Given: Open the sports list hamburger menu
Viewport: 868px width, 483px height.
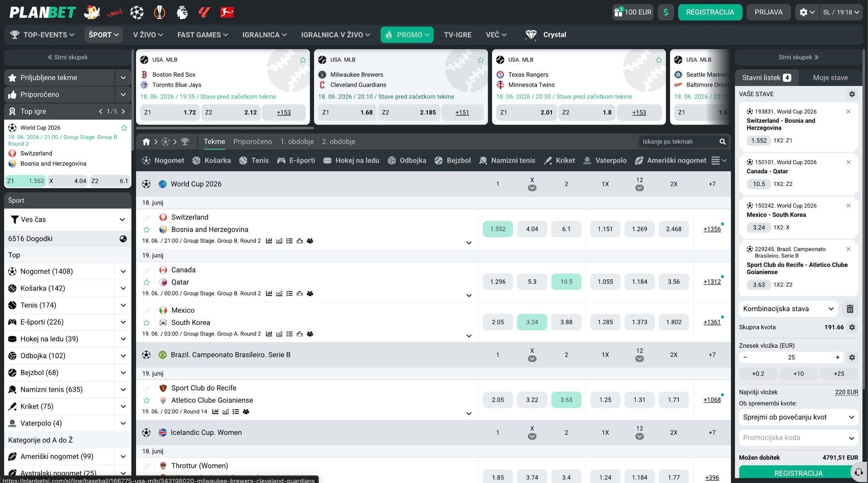Looking at the screenshot, I should tap(719, 161).
